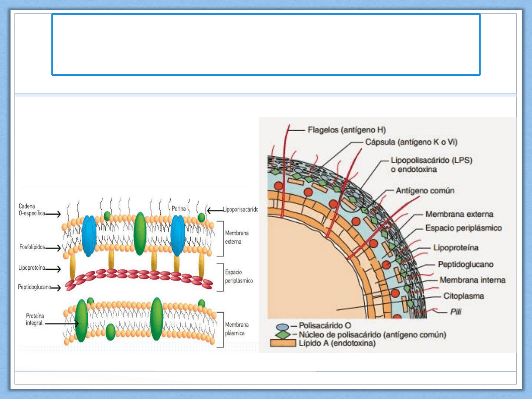The image size is (532, 399).
Task: Click the "Lípido A (endotoxina)" legend text
Action: (x=337, y=343)
